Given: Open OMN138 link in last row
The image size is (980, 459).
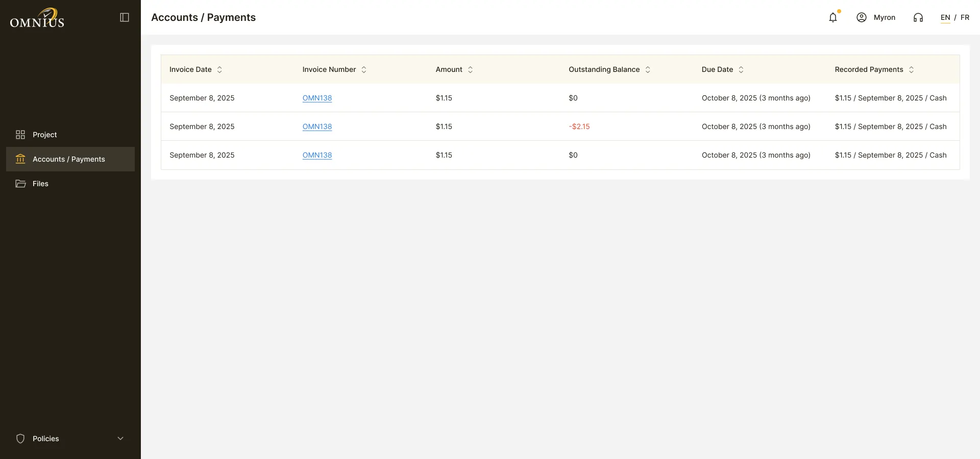Looking at the screenshot, I should 317,155.
